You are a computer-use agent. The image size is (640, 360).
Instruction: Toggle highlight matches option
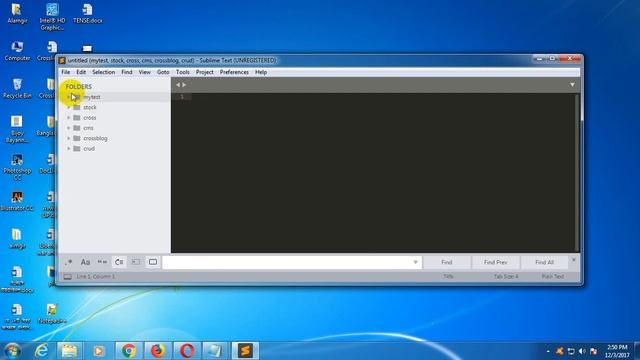(x=153, y=262)
